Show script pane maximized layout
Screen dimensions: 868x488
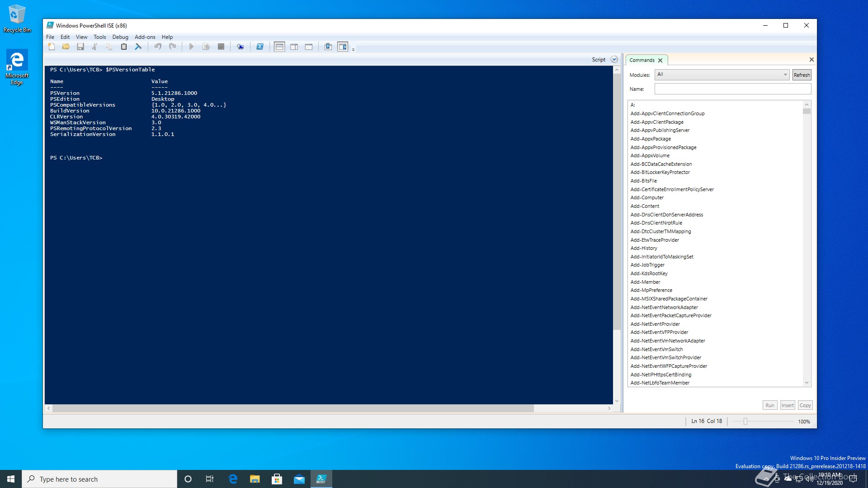[309, 47]
